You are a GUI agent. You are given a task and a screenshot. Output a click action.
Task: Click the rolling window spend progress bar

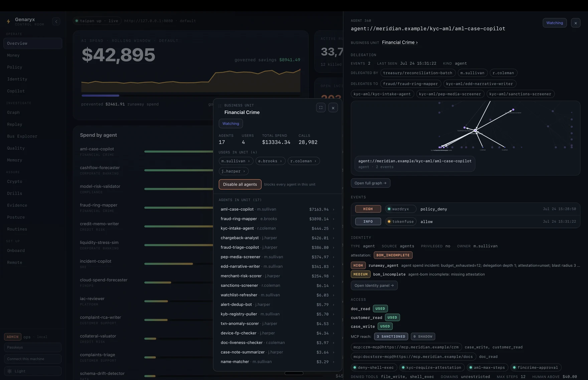tap(101, 96)
